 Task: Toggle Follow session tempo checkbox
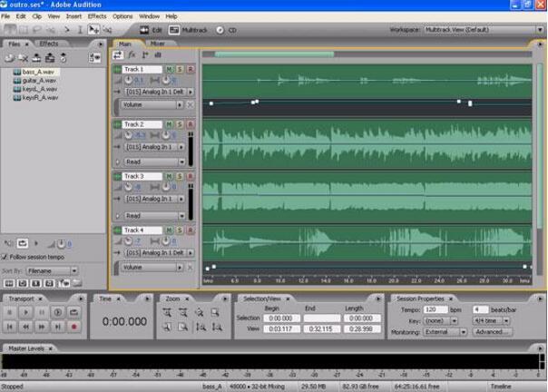[x=5, y=257]
